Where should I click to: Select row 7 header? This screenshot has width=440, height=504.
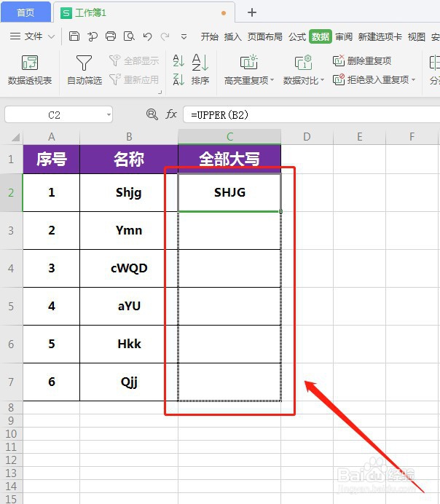(x=11, y=382)
